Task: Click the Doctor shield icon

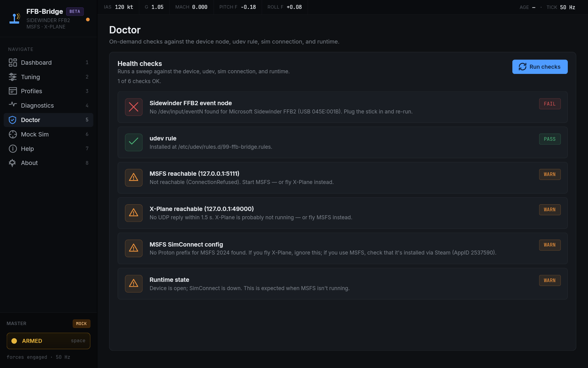Action: (13, 120)
